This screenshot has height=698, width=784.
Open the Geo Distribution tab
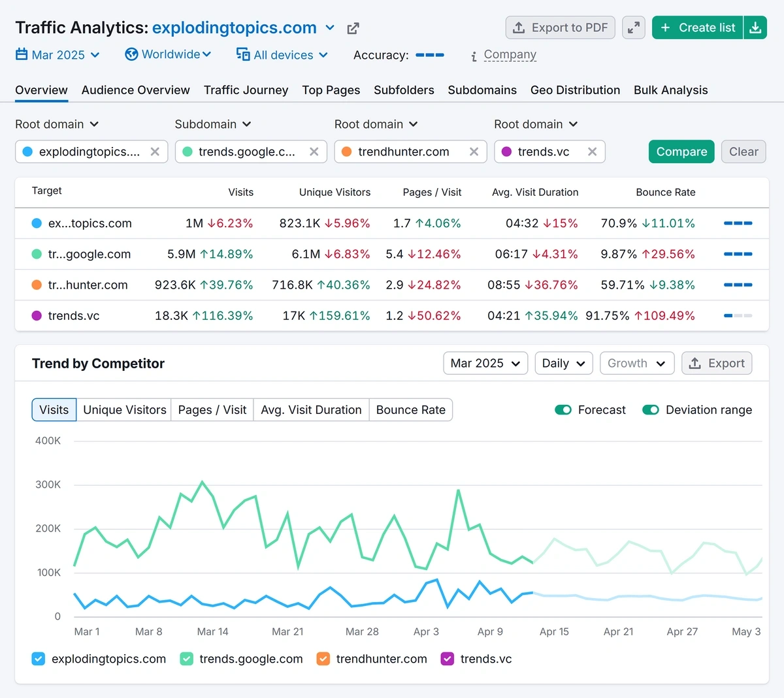point(576,90)
